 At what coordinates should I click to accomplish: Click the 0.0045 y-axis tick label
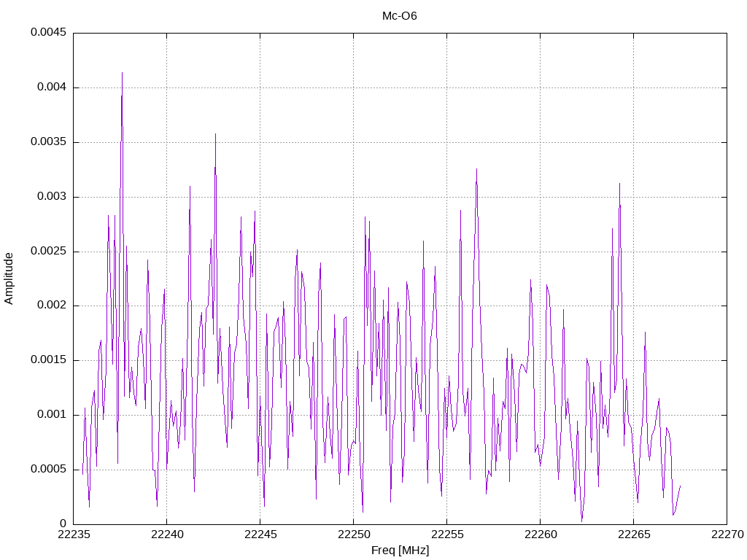click(x=49, y=32)
